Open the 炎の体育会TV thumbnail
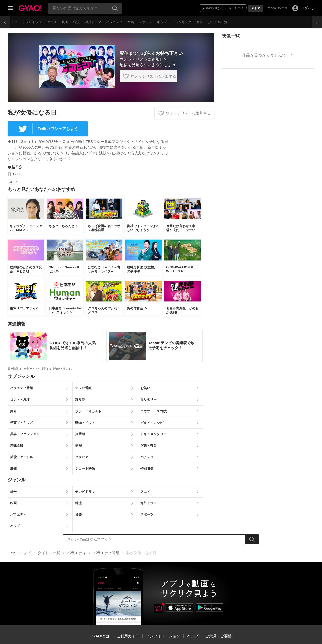 (143, 291)
